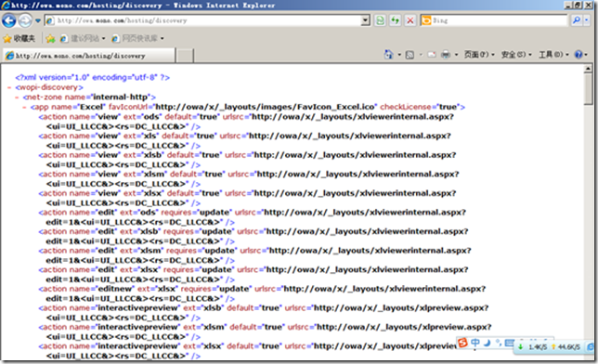This screenshot has width=598, height=364.
Task: Stop loading with the red X button
Action: click(x=410, y=20)
